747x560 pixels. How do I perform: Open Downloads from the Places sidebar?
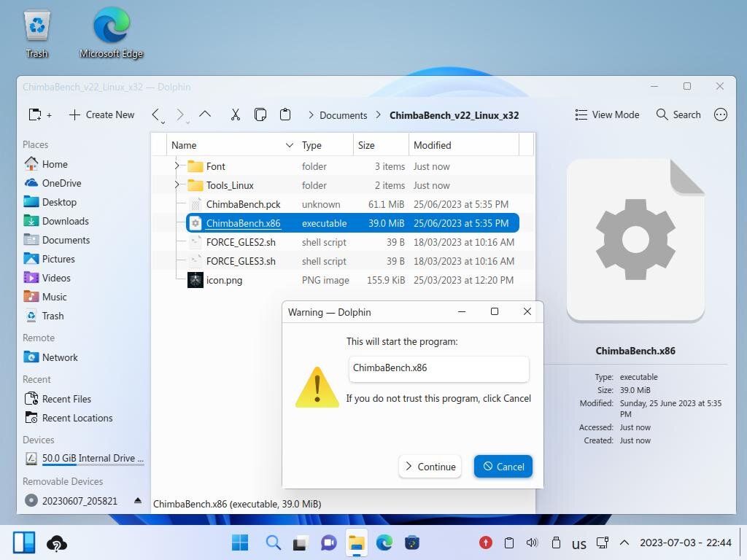pyautogui.click(x=66, y=221)
